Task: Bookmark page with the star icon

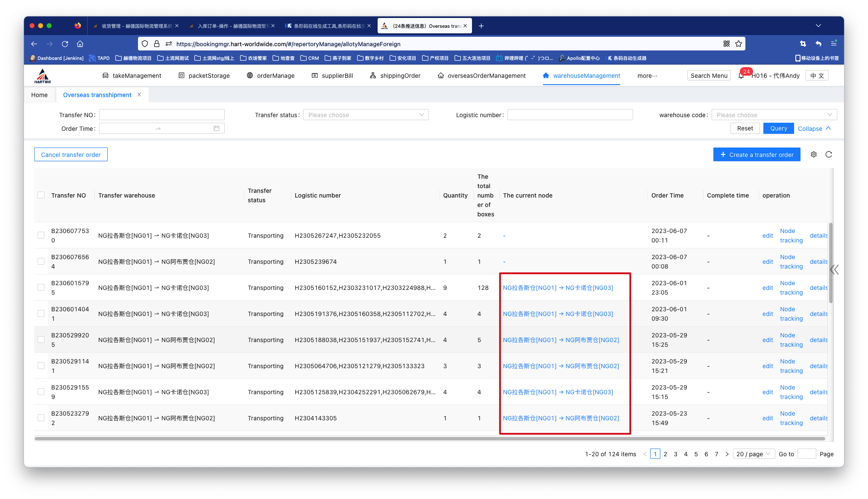Action: [739, 44]
